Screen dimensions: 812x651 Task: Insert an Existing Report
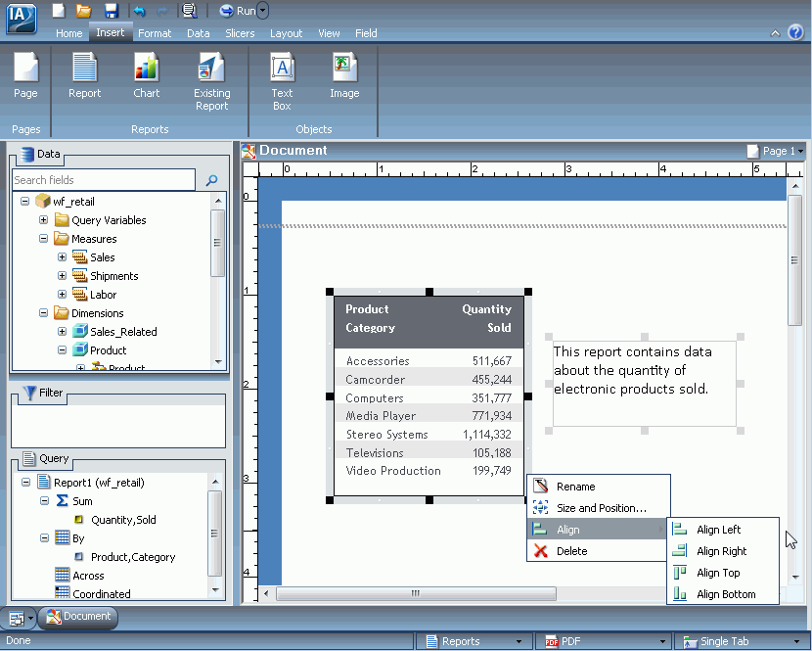[x=211, y=82]
